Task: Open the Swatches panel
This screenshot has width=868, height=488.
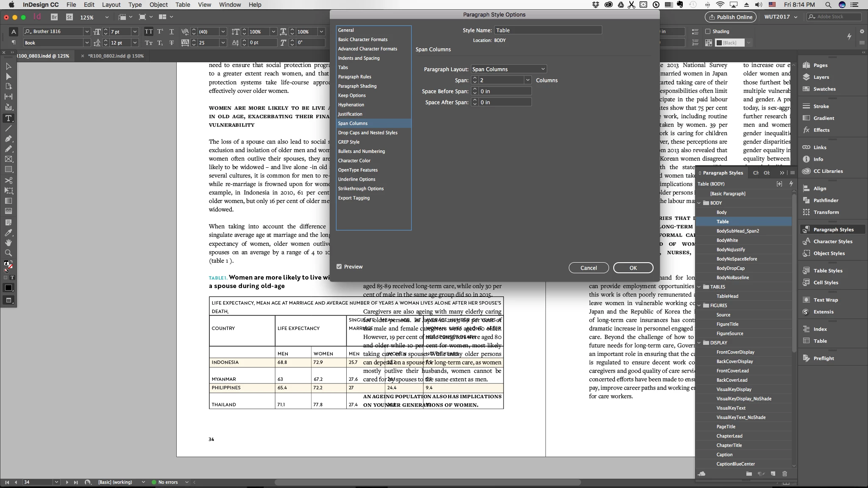Action: tap(824, 89)
